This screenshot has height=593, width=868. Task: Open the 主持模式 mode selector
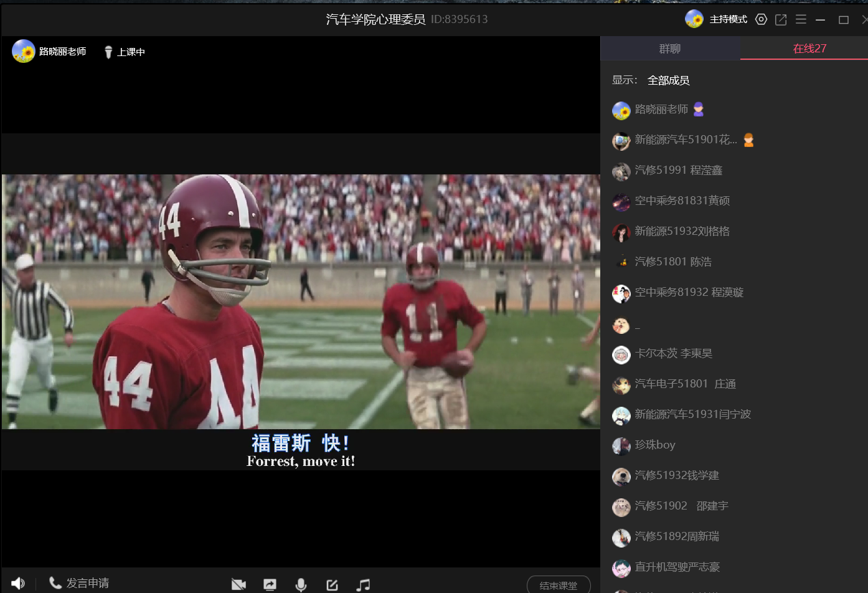(x=728, y=19)
